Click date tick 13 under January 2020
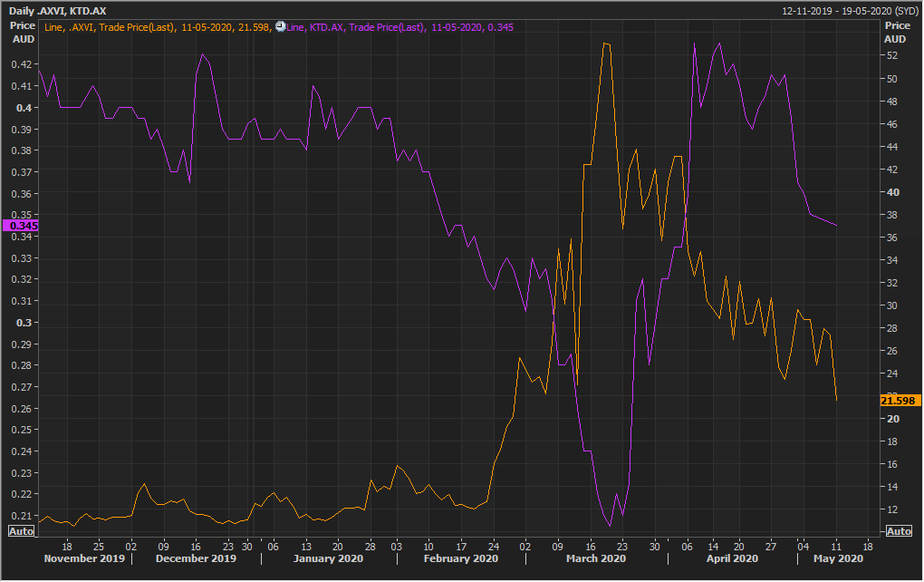 click(x=306, y=547)
